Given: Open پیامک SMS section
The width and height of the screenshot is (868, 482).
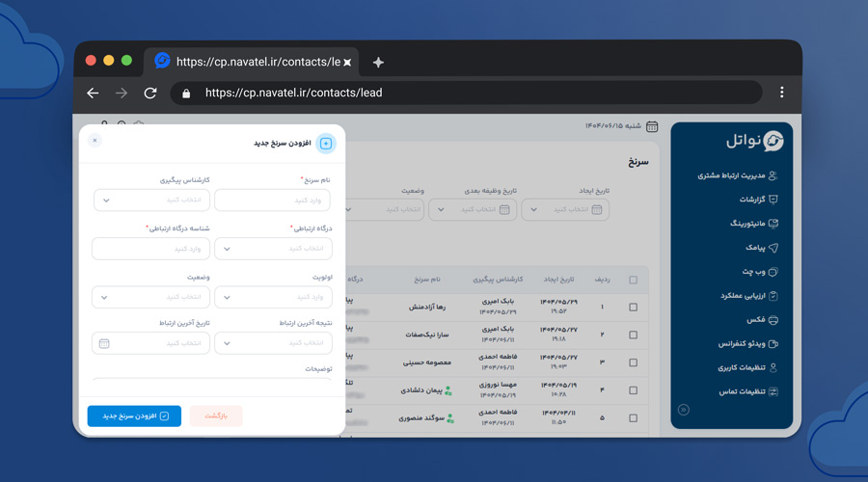Looking at the screenshot, I should point(762,248).
